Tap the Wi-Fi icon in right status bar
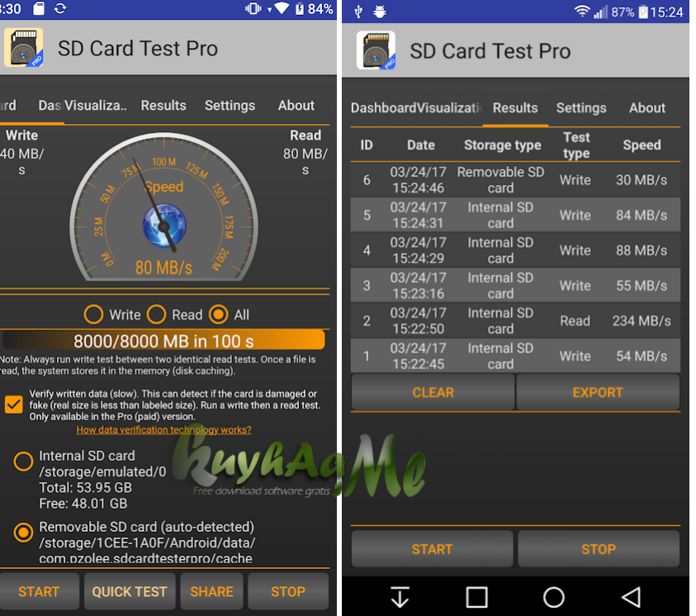The image size is (696, 616). pos(582,11)
